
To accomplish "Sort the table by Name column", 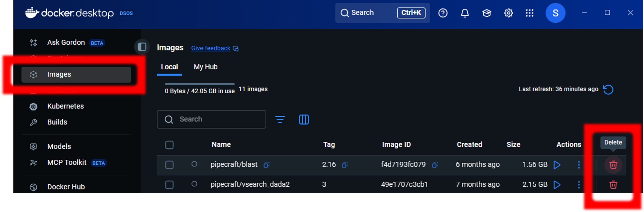I will click(221, 145).
